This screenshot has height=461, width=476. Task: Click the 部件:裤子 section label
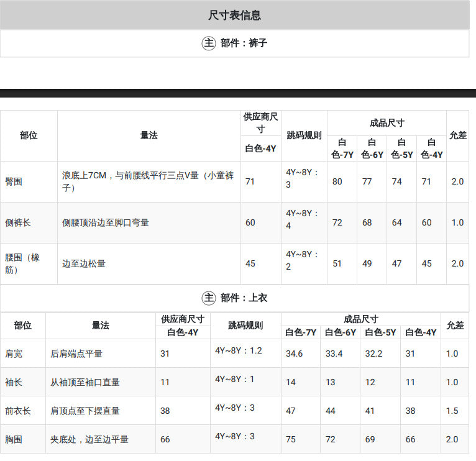[x=244, y=43]
